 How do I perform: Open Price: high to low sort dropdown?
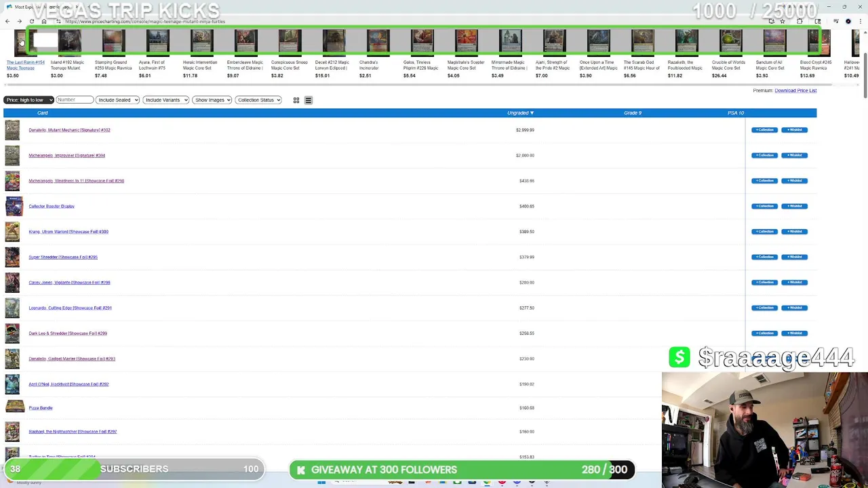28,100
